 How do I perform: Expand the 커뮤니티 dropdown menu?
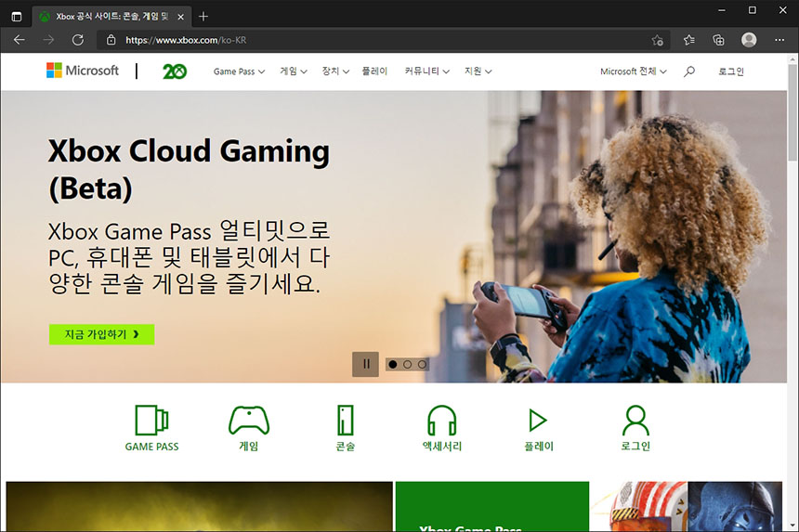(427, 71)
